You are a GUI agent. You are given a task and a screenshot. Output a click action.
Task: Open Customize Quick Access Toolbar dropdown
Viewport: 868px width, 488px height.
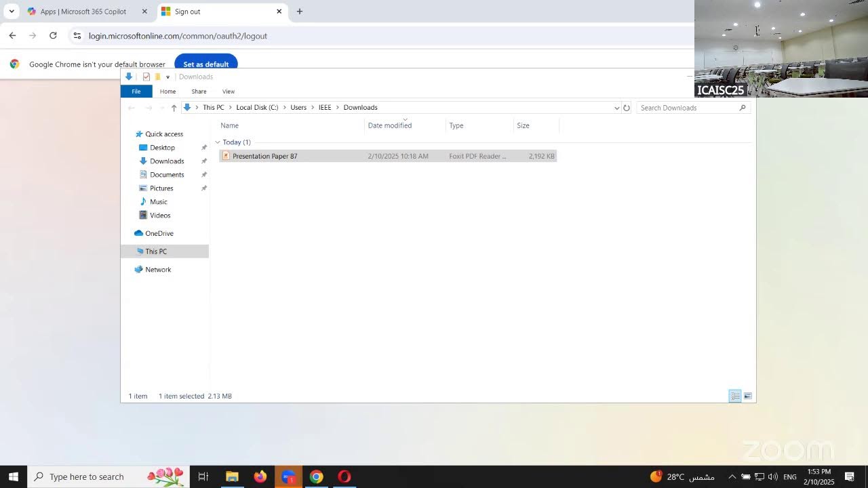pos(167,77)
